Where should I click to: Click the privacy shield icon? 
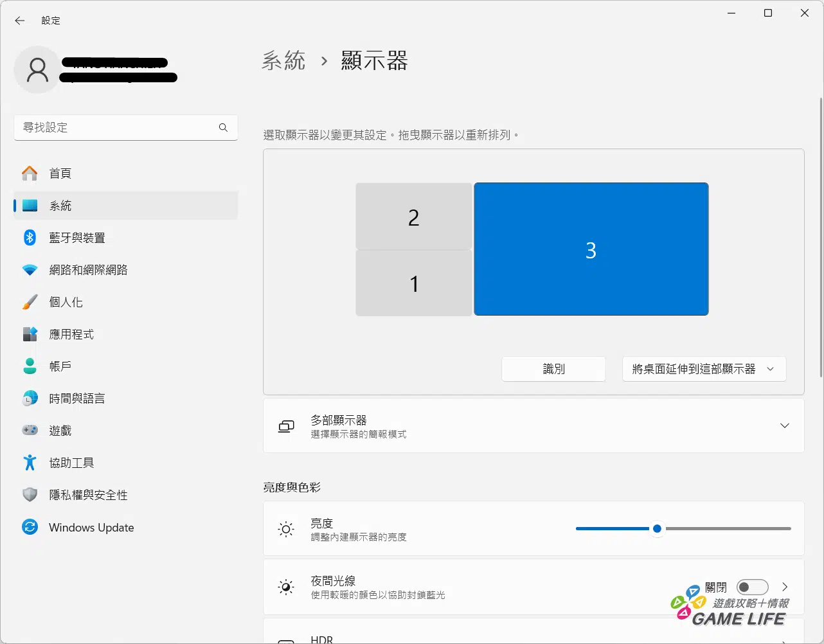pos(30,495)
